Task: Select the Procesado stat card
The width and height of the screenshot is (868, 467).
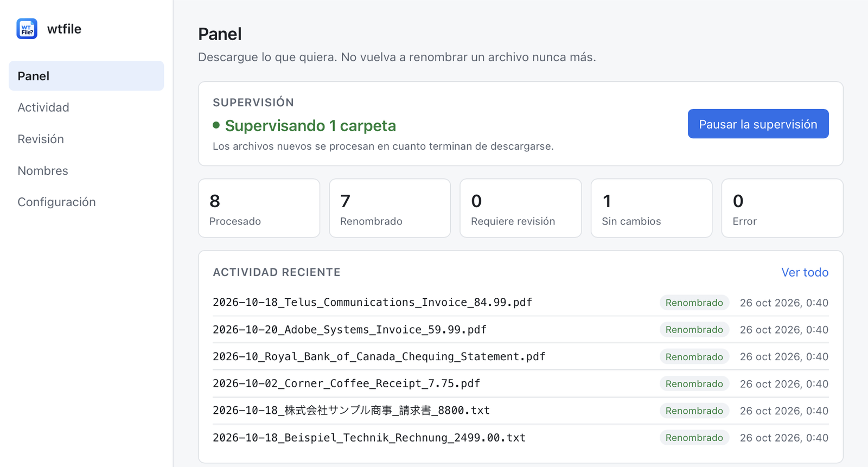Action: [259, 208]
